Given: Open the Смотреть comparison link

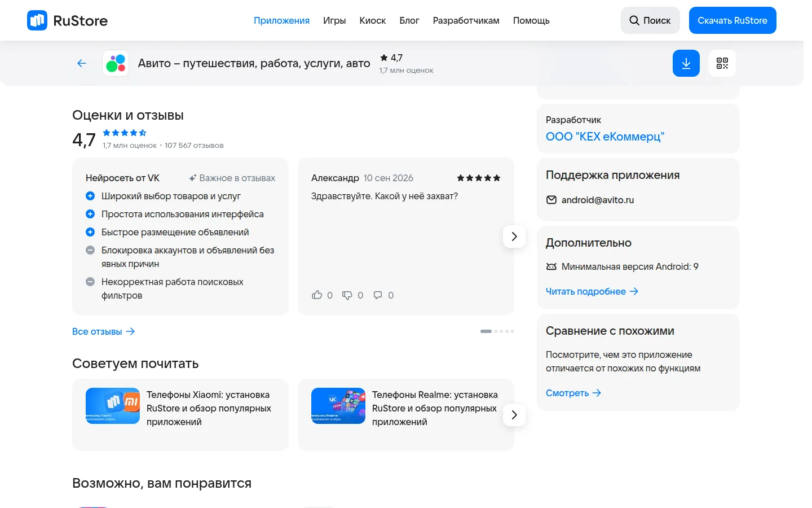Looking at the screenshot, I should tap(573, 393).
